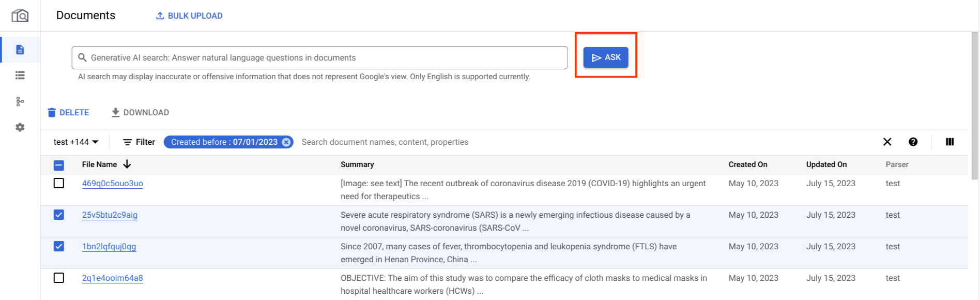Image resolution: width=980 pixels, height=300 pixels.
Task: Open the schema tree sidebar icon
Action: tap(20, 101)
